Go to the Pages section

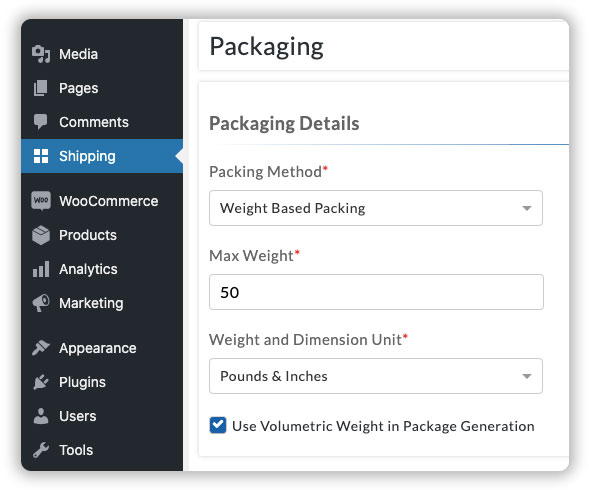tap(79, 88)
